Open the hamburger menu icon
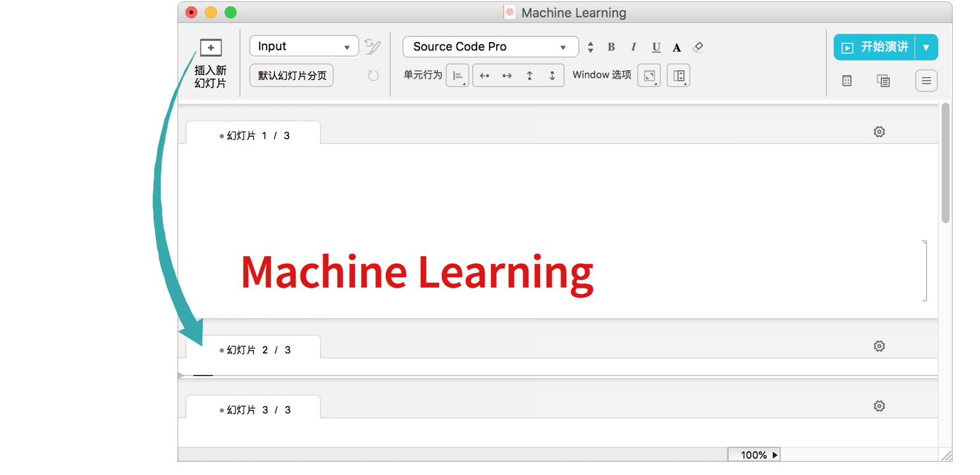Image resolution: width=980 pixels, height=475 pixels. pyautogui.click(x=926, y=81)
